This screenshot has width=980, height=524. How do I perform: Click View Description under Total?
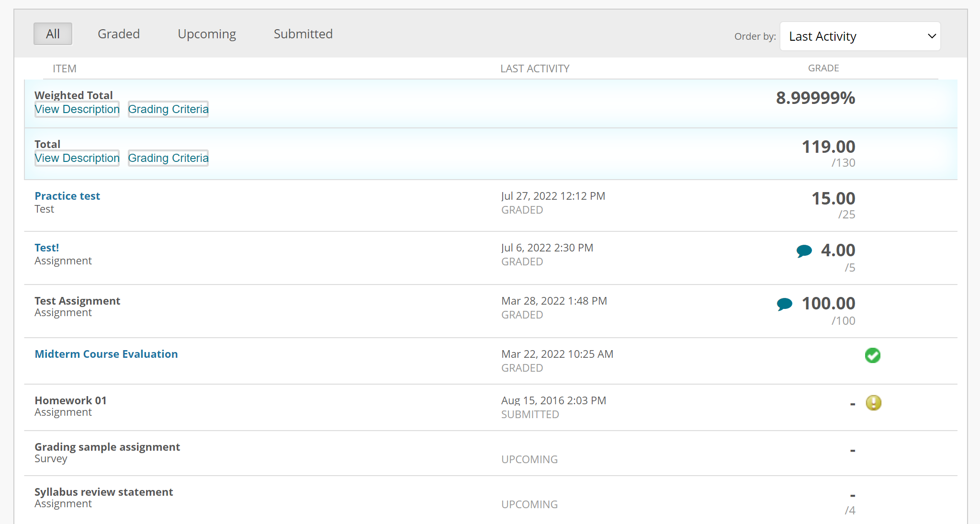(x=77, y=158)
